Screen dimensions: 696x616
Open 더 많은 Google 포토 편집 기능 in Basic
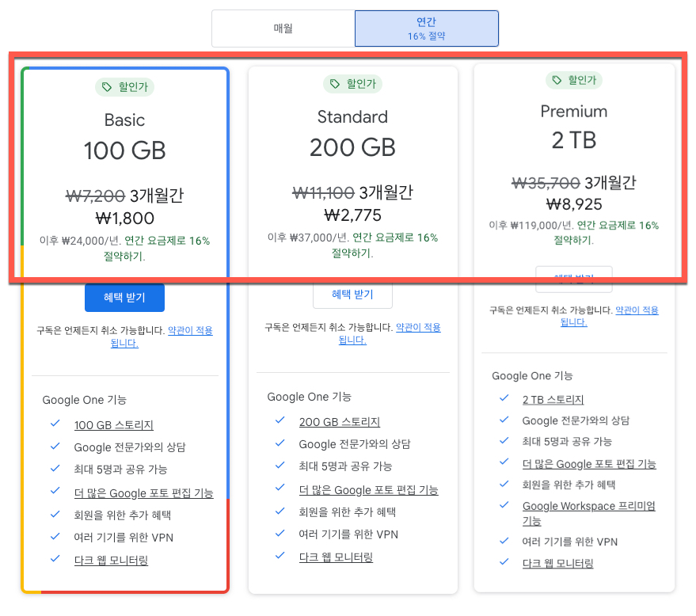click(x=144, y=492)
